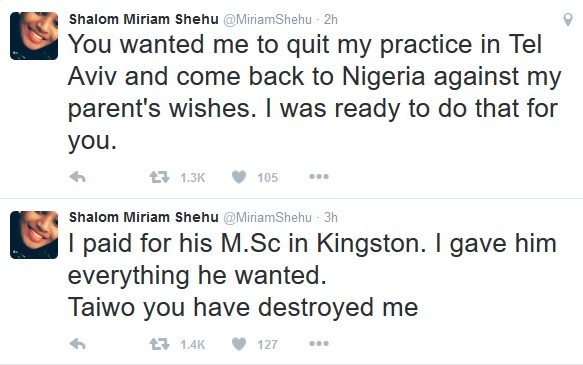Open Shalom Miriam Shehu name on first tweet
Viewport: 583px width, 365px height.
(x=144, y=19)
